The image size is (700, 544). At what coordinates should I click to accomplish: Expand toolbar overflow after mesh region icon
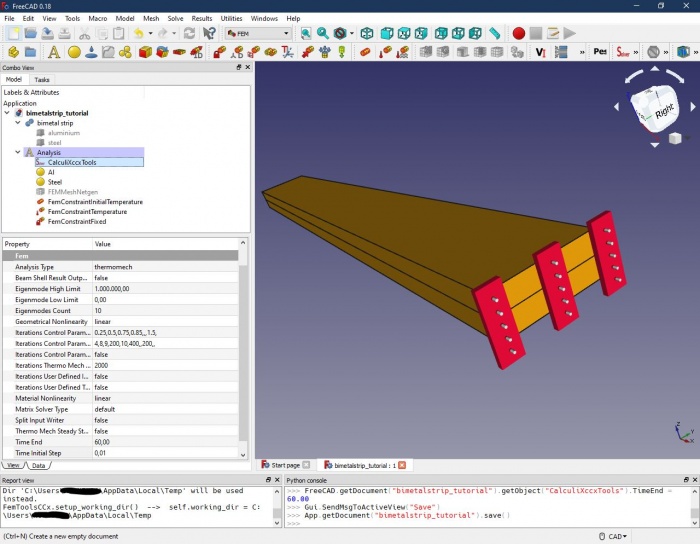pos(582,52)
